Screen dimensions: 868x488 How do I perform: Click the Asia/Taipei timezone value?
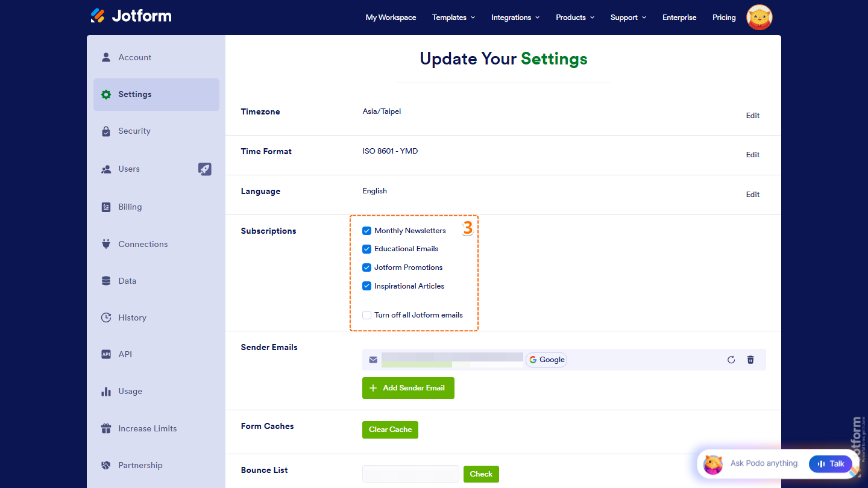click(x=382, y=111)
